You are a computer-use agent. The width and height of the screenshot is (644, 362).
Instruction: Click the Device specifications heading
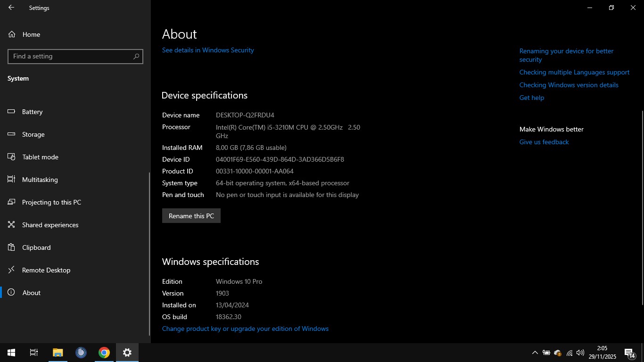pyautogui.click(x=205, y=95)
